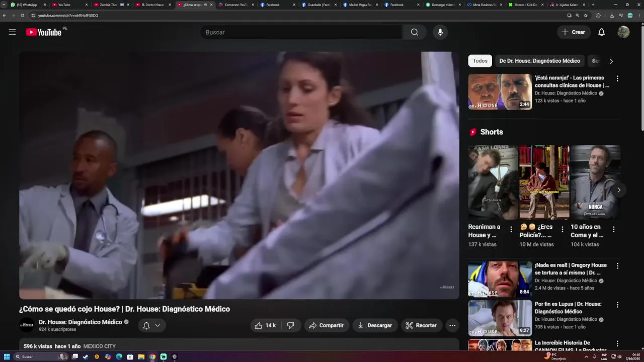Image resolution: width=644 pixels, height=362 pixels.
Task: Select the 'Todos' filter chip
Action: (x=480, y=61)
